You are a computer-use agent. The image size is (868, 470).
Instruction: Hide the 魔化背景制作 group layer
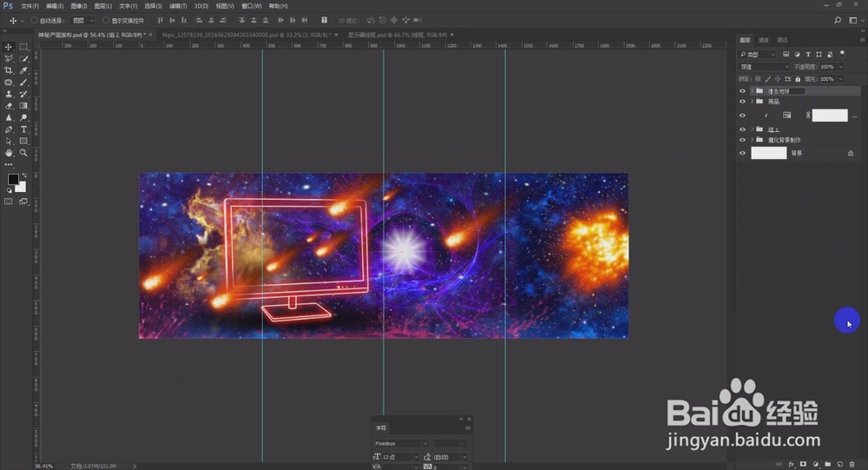click(742, 140)
